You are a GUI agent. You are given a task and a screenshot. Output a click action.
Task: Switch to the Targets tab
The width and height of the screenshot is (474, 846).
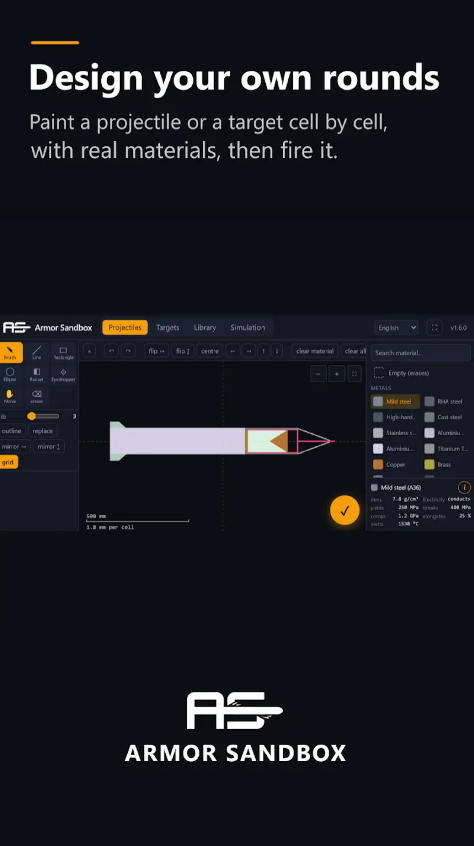(167, 328)
